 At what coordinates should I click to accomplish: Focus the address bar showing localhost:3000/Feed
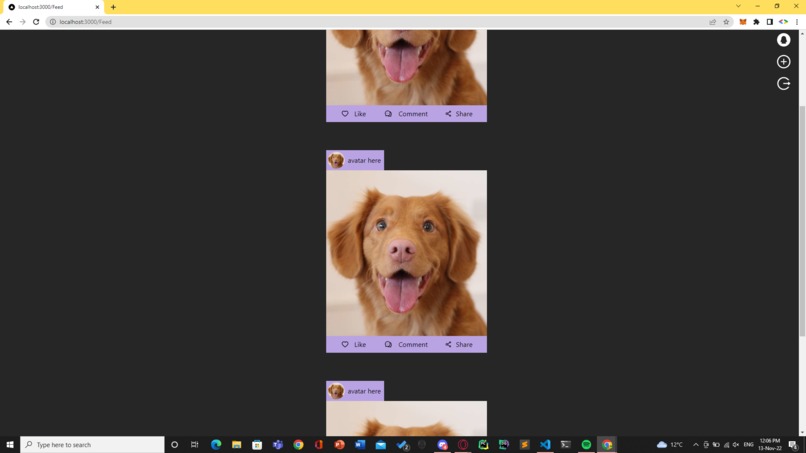[x=380, y=22]
